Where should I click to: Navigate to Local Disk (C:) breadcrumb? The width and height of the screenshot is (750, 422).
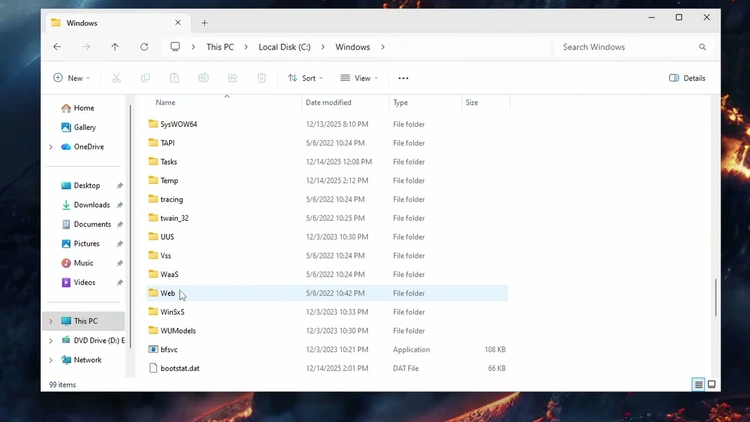click(x=285, y=47)
